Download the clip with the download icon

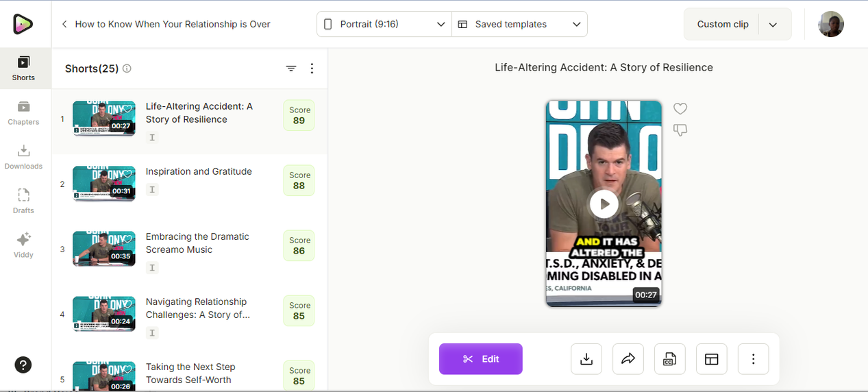[586, 359]
